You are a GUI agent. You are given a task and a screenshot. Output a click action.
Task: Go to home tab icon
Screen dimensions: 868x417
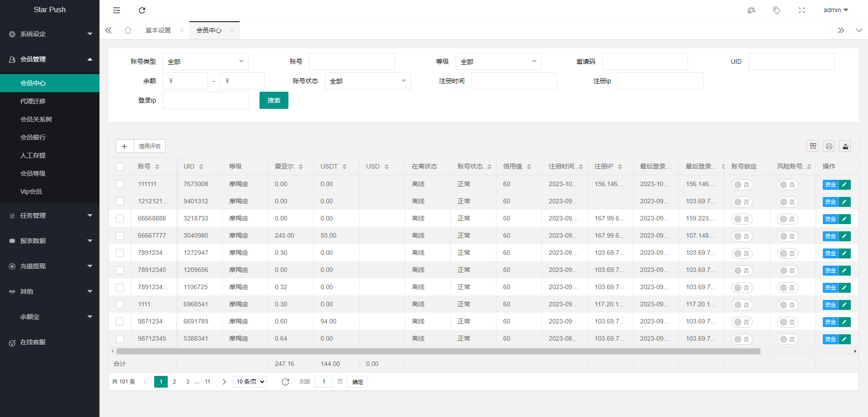pos(128,30)
